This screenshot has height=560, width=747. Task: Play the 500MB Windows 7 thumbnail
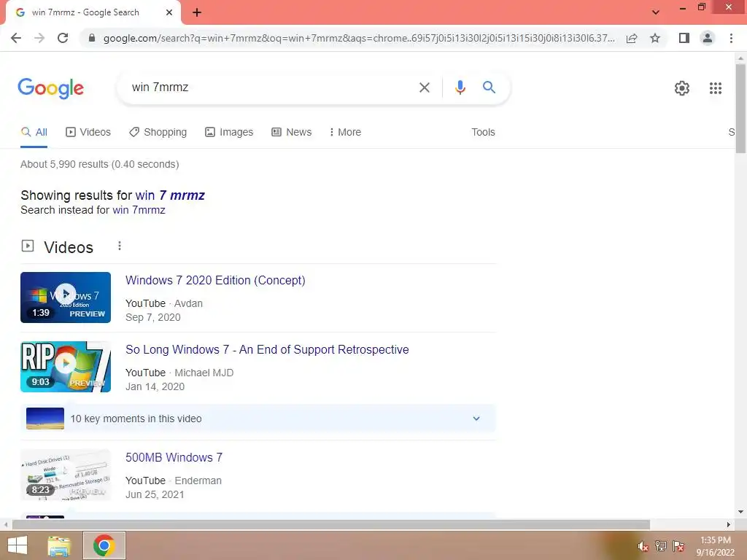(x=66, y=475)
